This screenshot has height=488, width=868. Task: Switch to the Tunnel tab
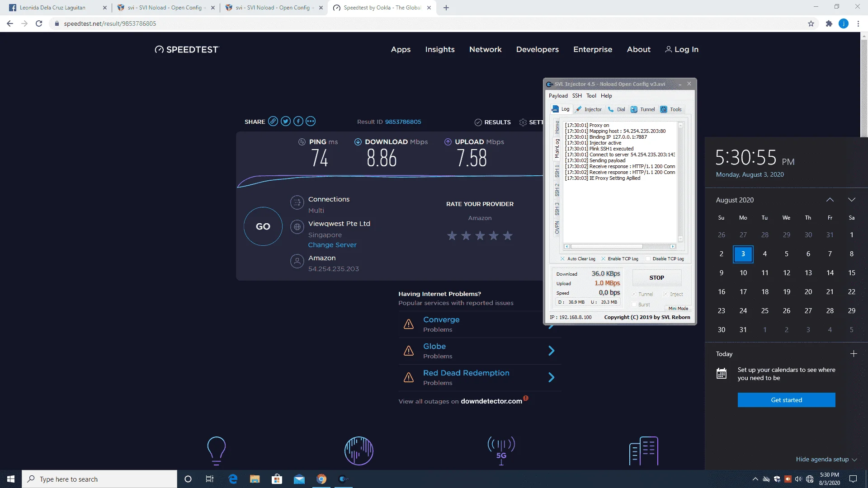click(643, 109)
